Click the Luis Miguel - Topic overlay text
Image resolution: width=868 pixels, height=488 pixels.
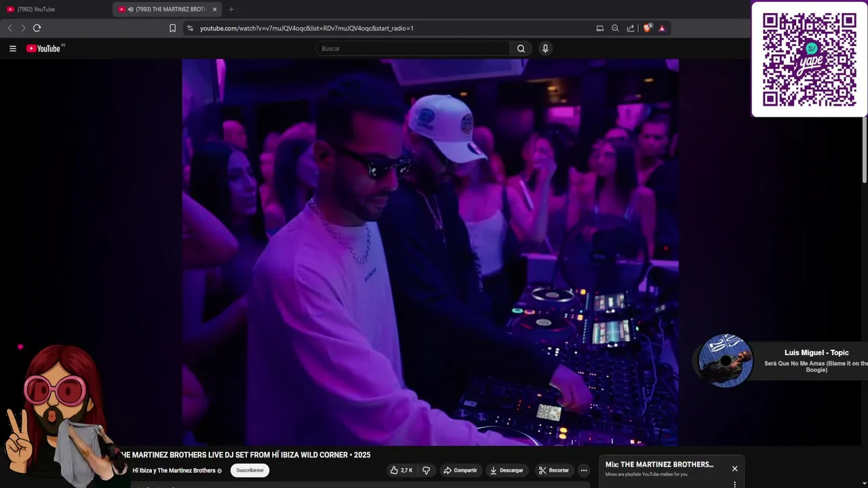coord(816,352)
